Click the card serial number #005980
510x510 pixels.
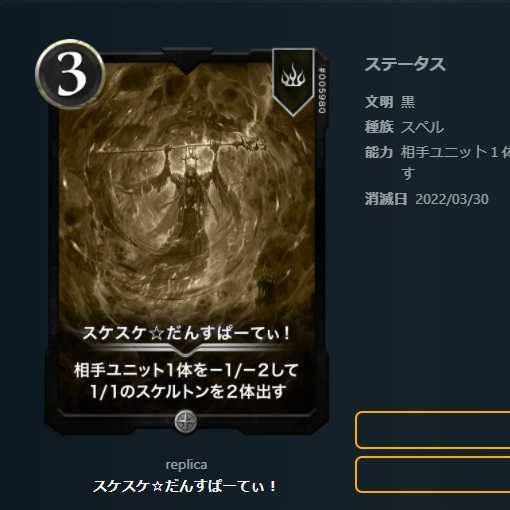coord(322,91)
